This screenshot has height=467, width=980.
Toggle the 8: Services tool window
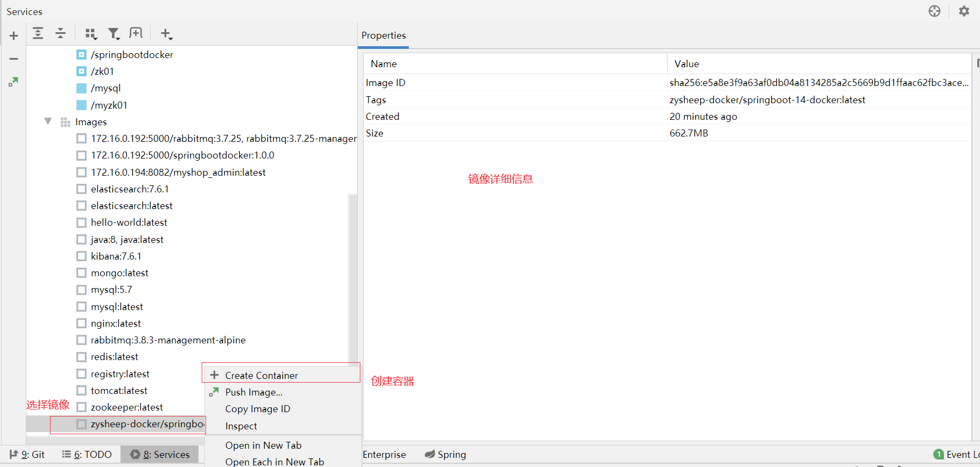pyautogui.click(x=160, y=454)
